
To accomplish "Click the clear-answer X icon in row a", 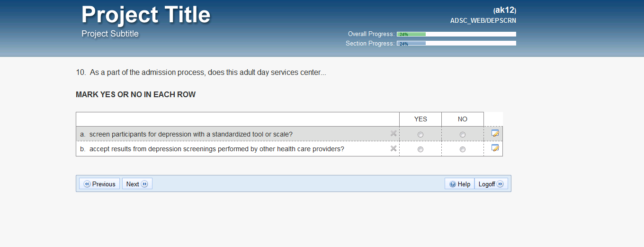I will coord(393,134).
